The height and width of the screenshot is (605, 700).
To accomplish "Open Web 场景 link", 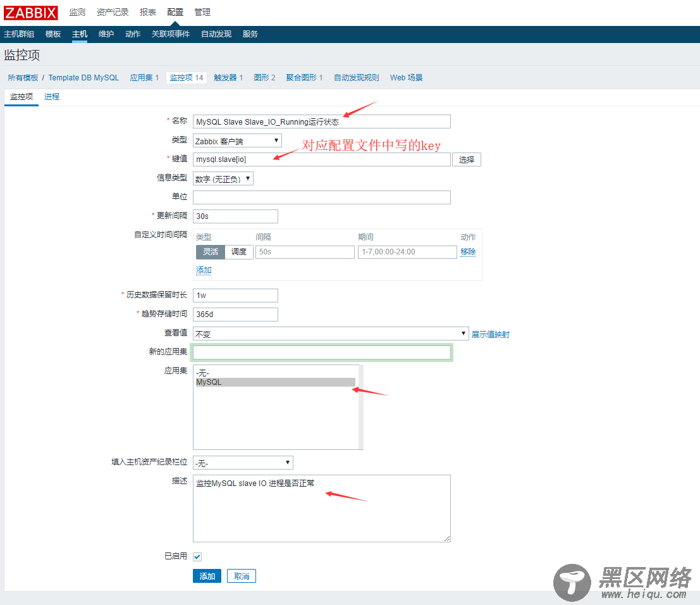I will pyautogui.click(x=406, y=78).
